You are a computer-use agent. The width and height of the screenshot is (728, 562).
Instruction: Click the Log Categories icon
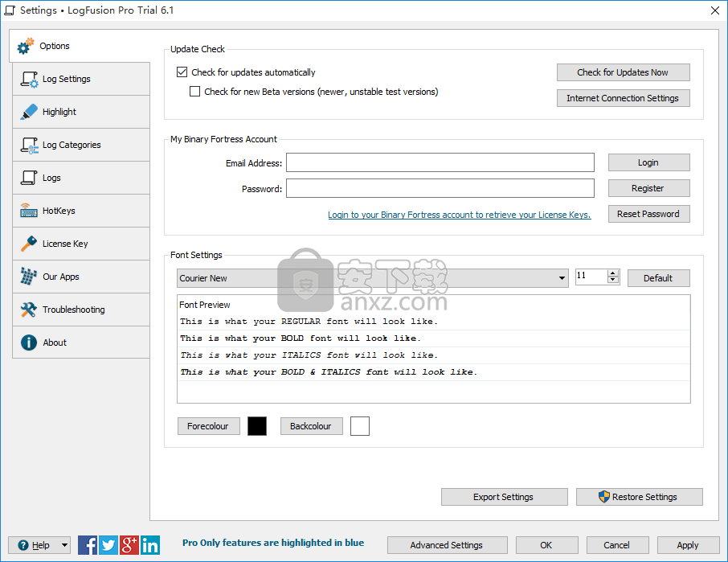tap(29, 145)
